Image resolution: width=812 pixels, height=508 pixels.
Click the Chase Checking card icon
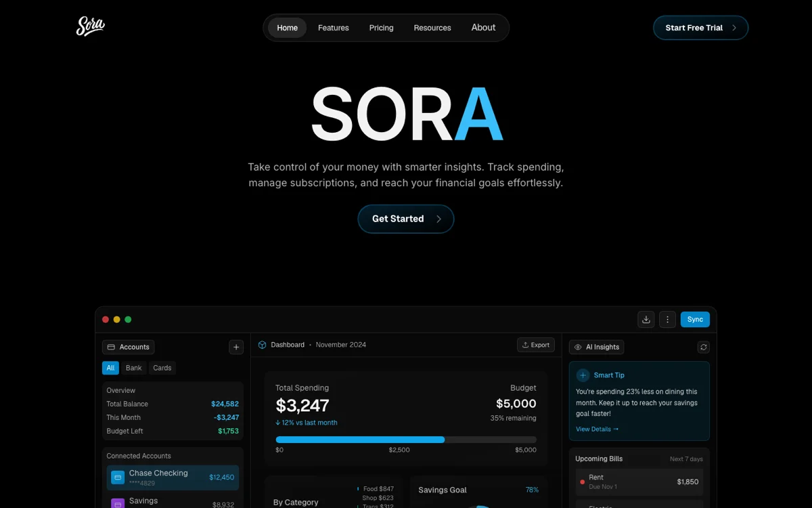click(118, 478)
